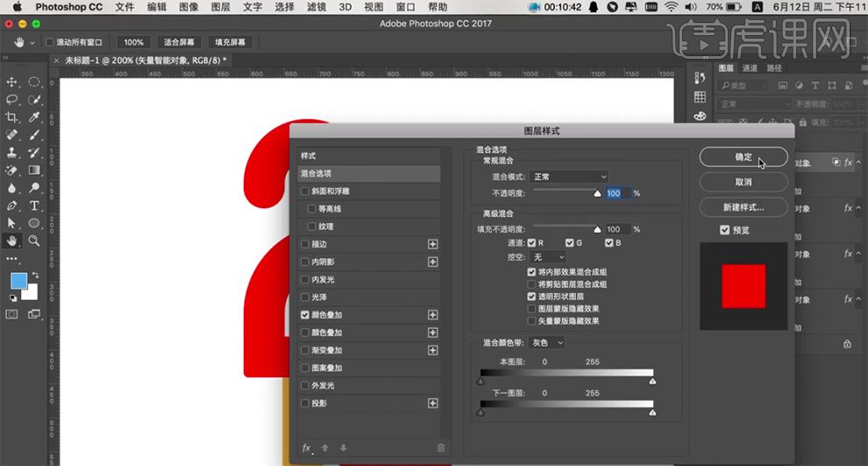Screen dimensions: 868x466
Task: Toggle the R channel checkbox
Action: click(531, 243)
